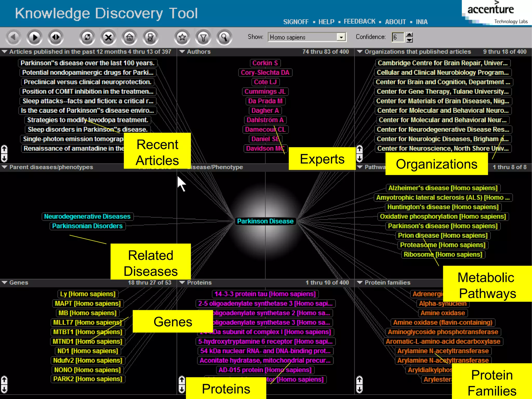Decrease the Confidence value with down arrow

point(409,40)
